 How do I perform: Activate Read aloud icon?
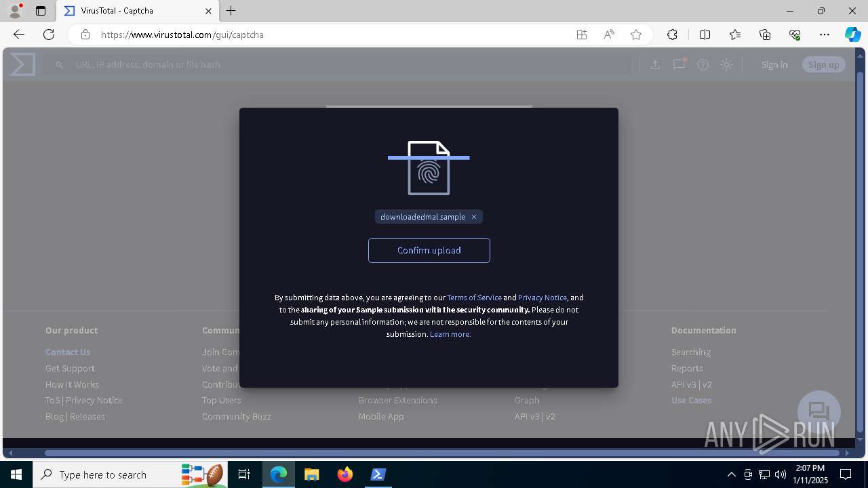609,35
